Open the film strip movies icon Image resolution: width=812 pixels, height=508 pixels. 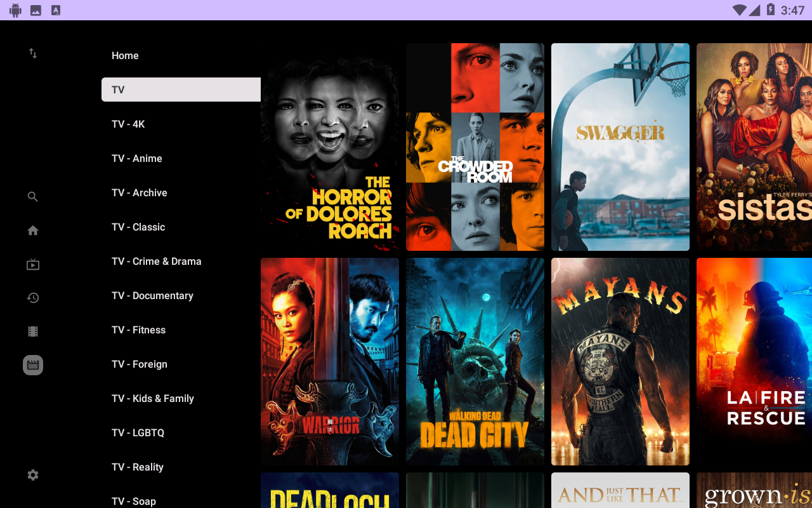coord(33,331)
